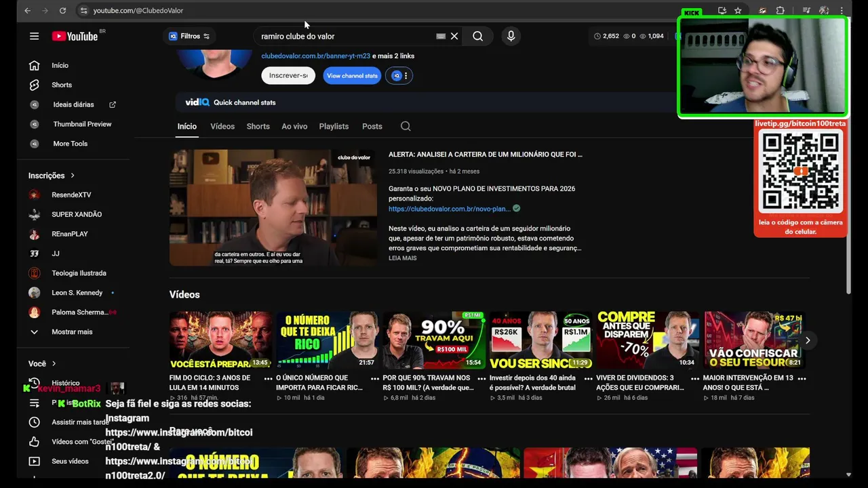The width and height of the screenshot is (868, 488).
Task: Open O NÚMERO QUE TE DEIXA RICO thumbnail
Action: coord(327,340)
